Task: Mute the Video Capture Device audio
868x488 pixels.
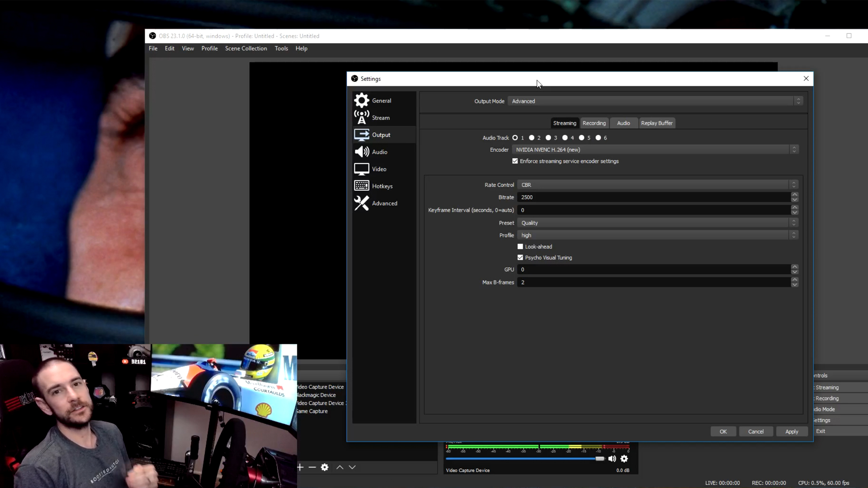Action: 612,459
